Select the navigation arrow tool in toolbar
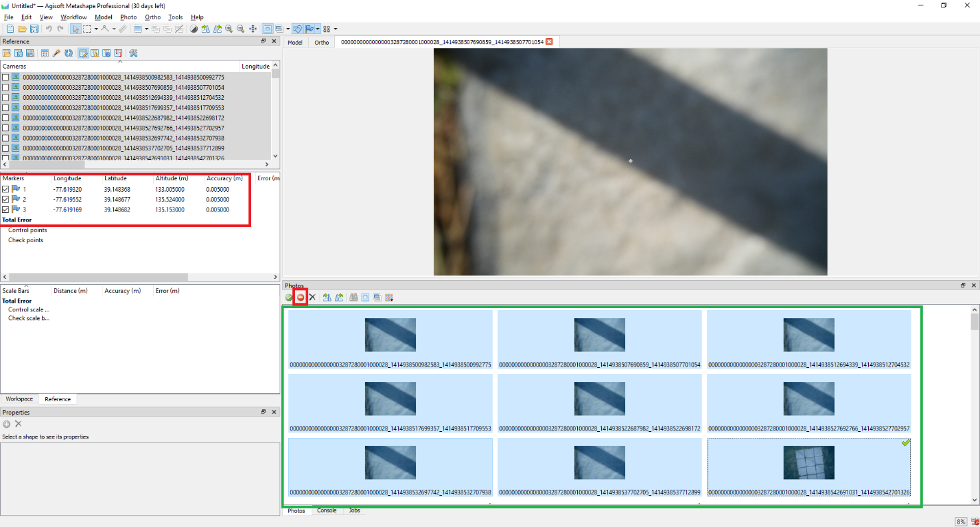This screenshot has height=527, width=980. (x=76, y=29)
